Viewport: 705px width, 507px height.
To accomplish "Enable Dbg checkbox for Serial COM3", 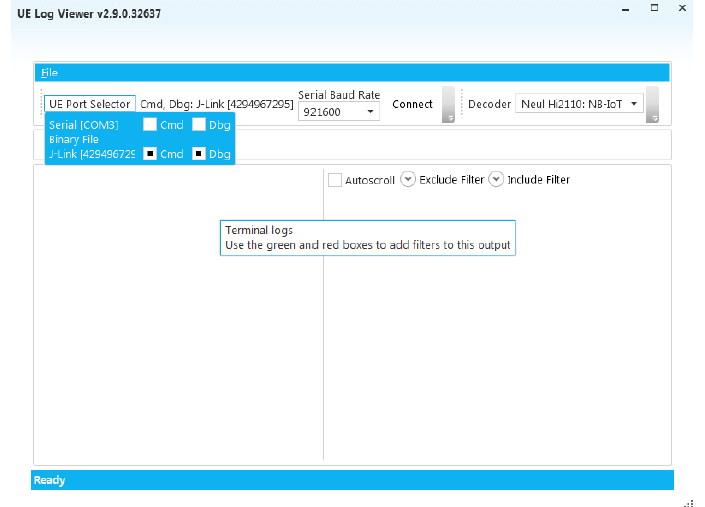I will [x=199, y=125].
